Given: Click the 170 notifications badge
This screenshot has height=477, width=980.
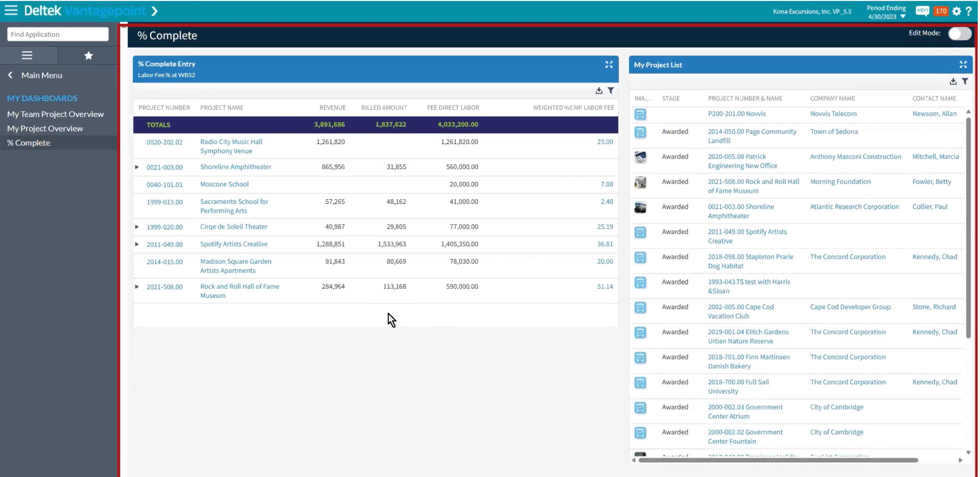Looking at the screenshot, I should coord(941,11).
